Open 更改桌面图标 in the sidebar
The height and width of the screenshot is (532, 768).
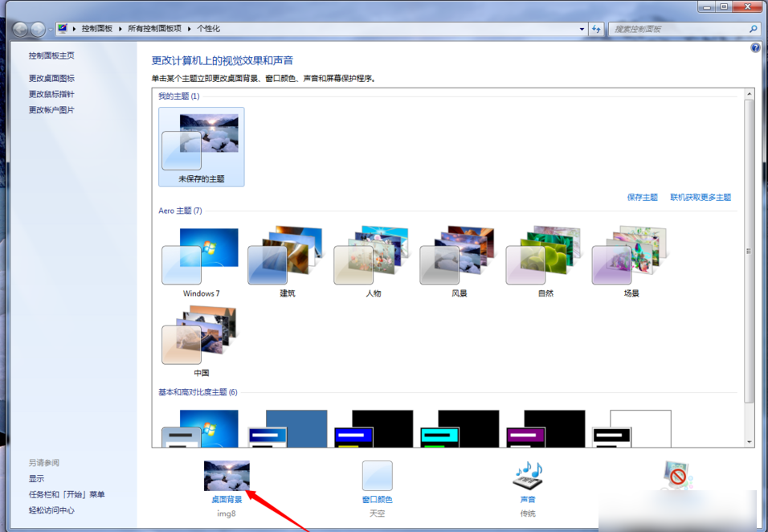51,78
